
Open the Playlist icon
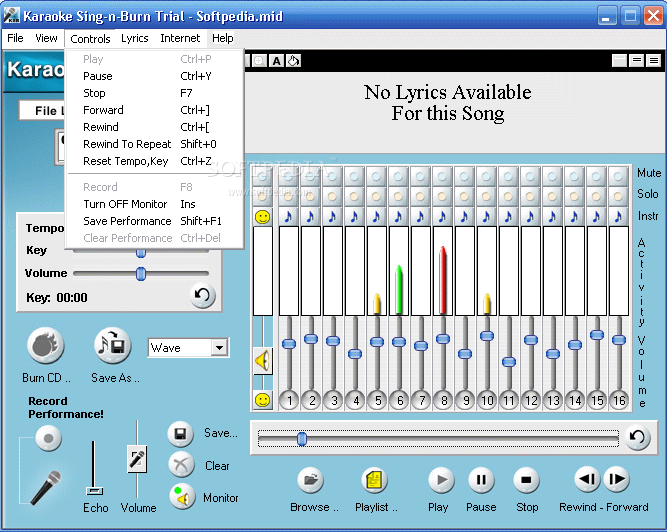(x=374, y=480)
